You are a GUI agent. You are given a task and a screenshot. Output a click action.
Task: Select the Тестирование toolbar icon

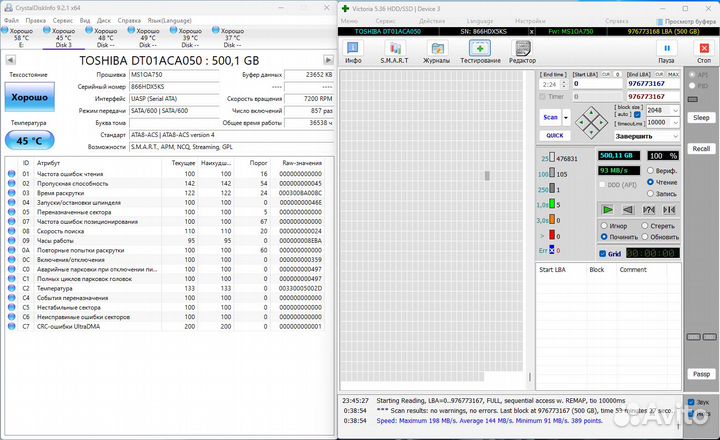click(x=480, y=52)
